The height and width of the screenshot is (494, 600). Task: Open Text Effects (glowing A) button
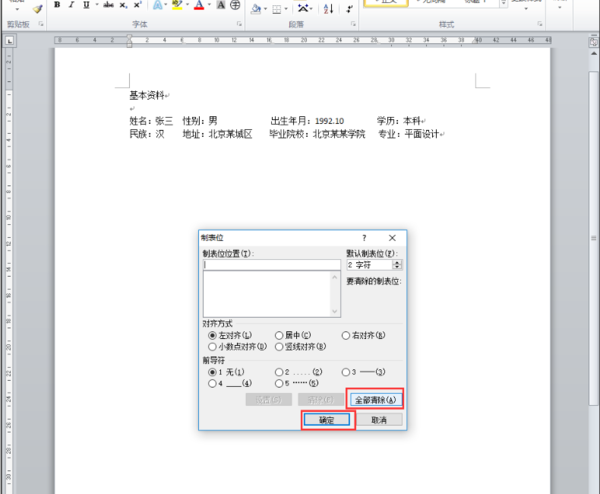(x=157, y=5)
